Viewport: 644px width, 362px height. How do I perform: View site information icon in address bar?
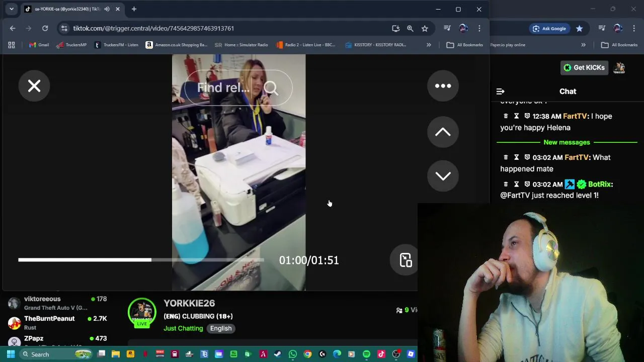[64, 28]
